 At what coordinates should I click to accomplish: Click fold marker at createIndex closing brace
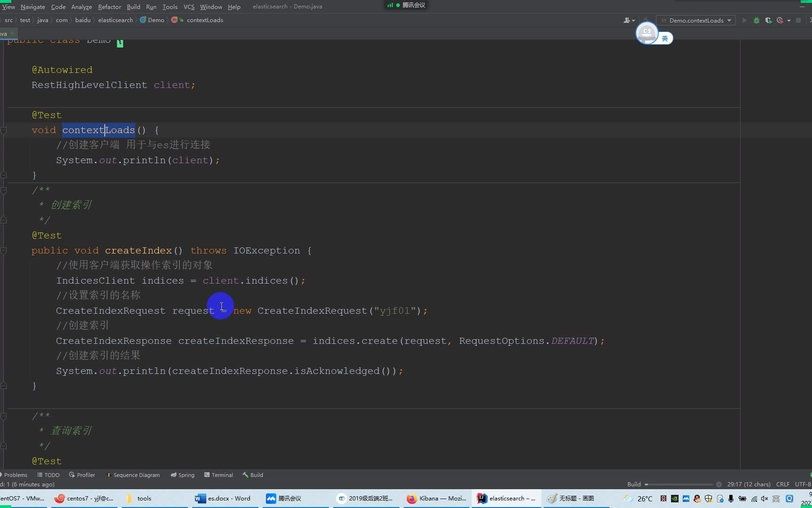pyautogui.click(x=4, y=386)
